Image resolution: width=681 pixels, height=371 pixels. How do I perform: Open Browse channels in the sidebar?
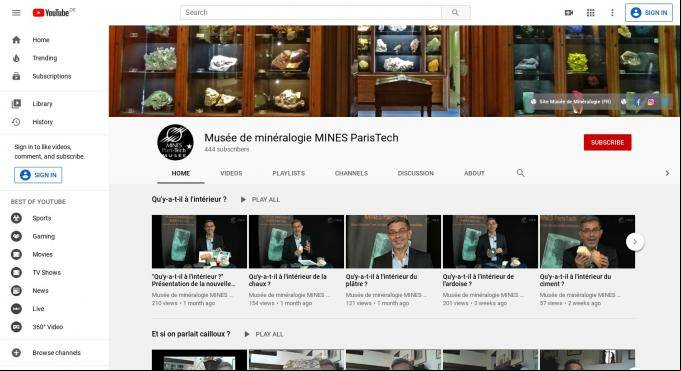coord(56,352)
